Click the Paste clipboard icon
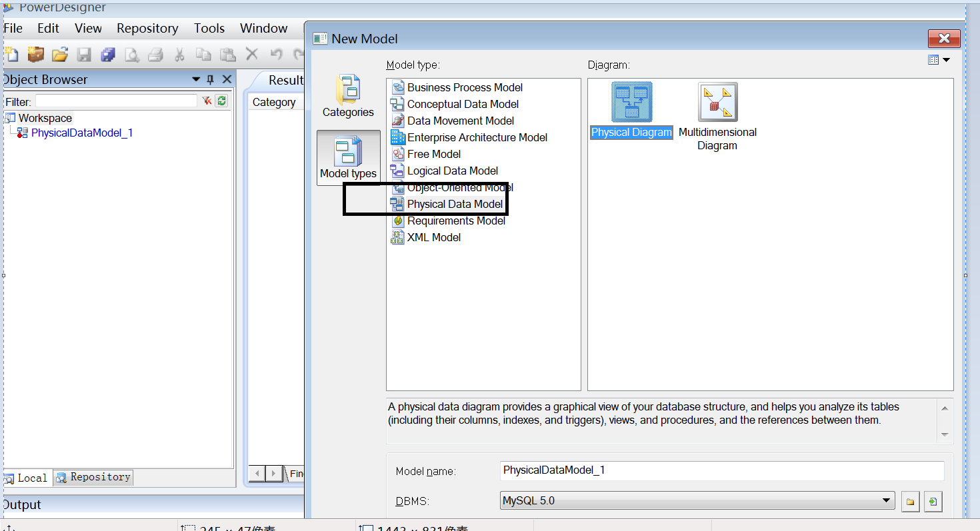980x531 pixels. pos(227,55)
